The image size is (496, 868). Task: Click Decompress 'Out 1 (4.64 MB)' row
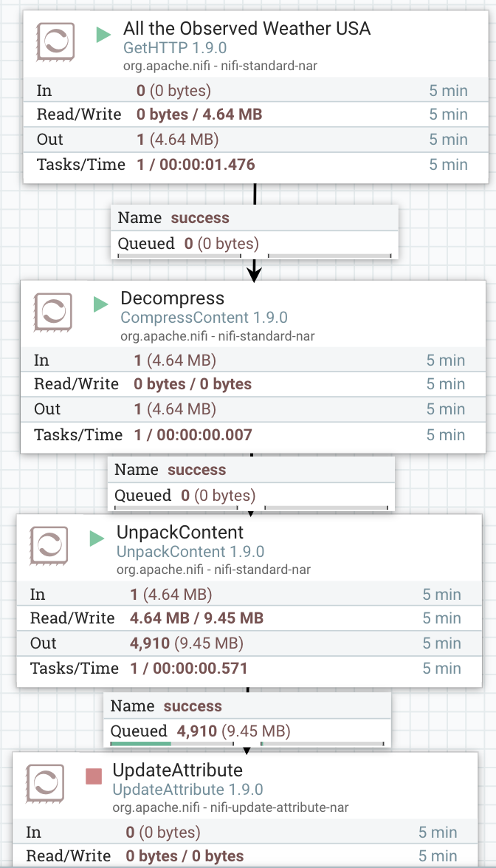point(252,409)
